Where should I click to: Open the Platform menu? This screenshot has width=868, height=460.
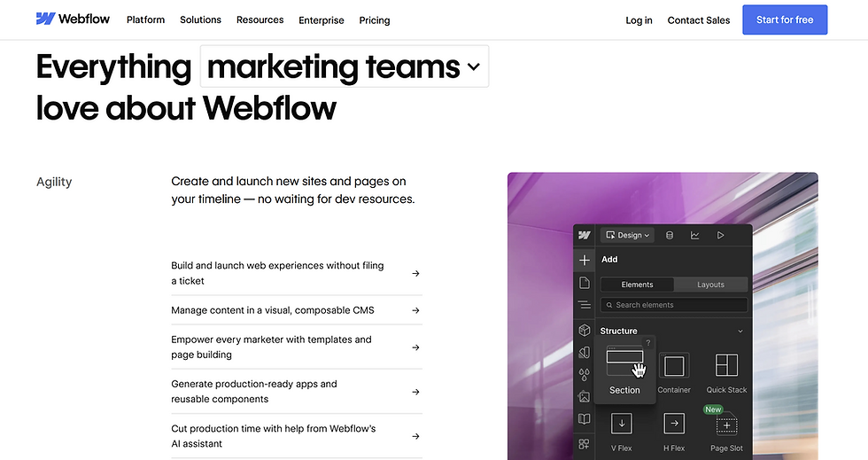[x=145, y=19]
